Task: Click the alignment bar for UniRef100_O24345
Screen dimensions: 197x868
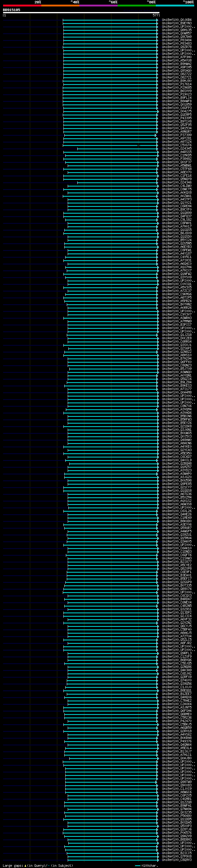Action: tap(117, 149)
